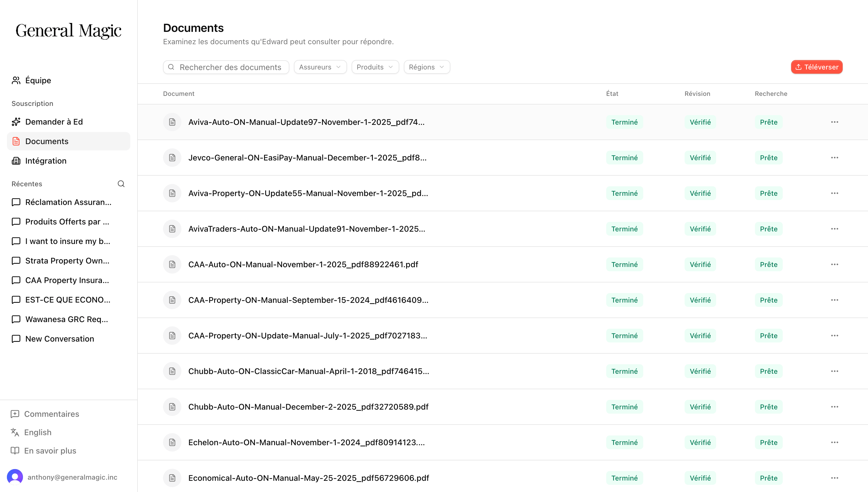Screen dimensions: 868x492
Task: Open Aviva-Auto-ON-Manual-Update97-November-1-2025 document
Action: click(307, 122)
